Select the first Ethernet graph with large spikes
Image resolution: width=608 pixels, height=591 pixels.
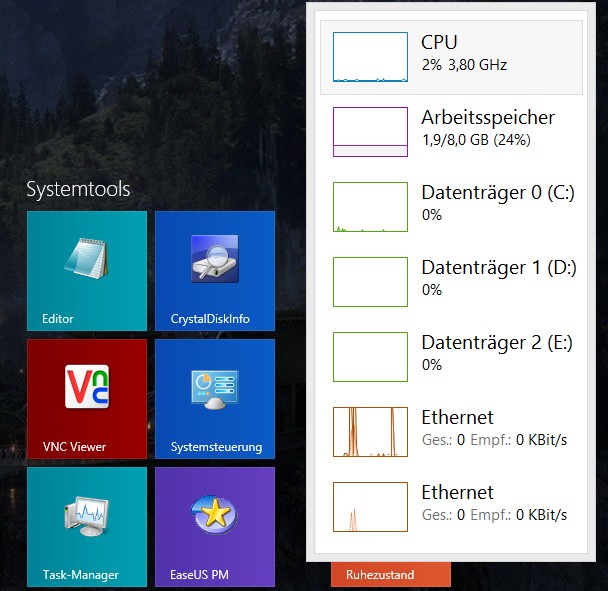pos(370,432)
